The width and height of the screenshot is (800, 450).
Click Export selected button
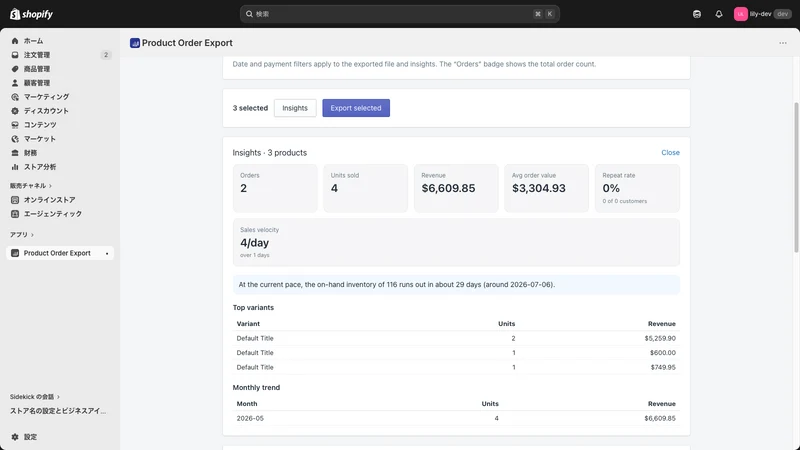tap(356, 108)
